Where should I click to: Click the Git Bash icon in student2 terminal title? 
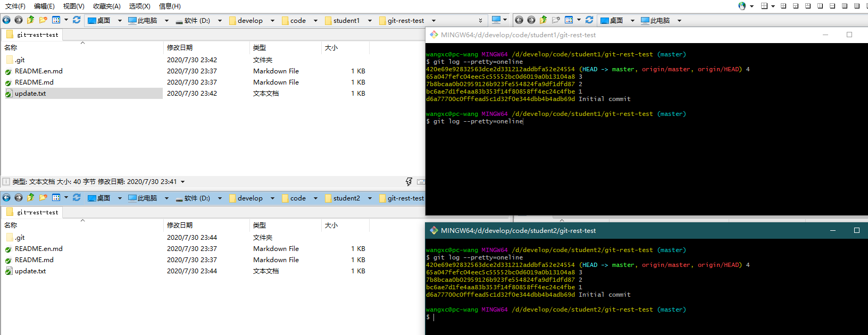[x=434, y=230]
